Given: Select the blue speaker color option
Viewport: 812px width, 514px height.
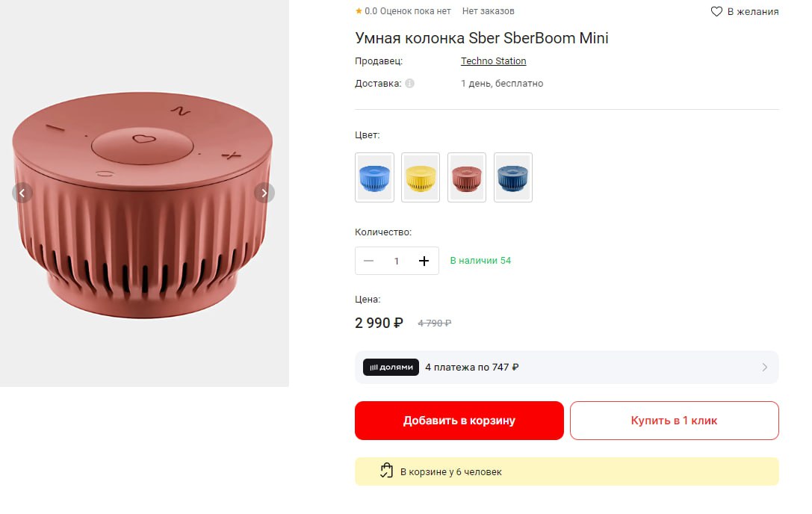Looking at the screenshot, I should coord(374,177).
